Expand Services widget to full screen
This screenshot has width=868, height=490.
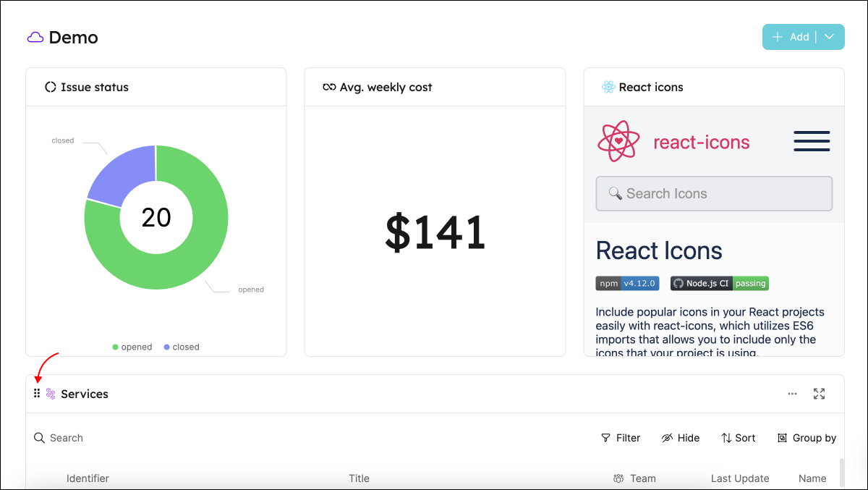tap(819, 394)
